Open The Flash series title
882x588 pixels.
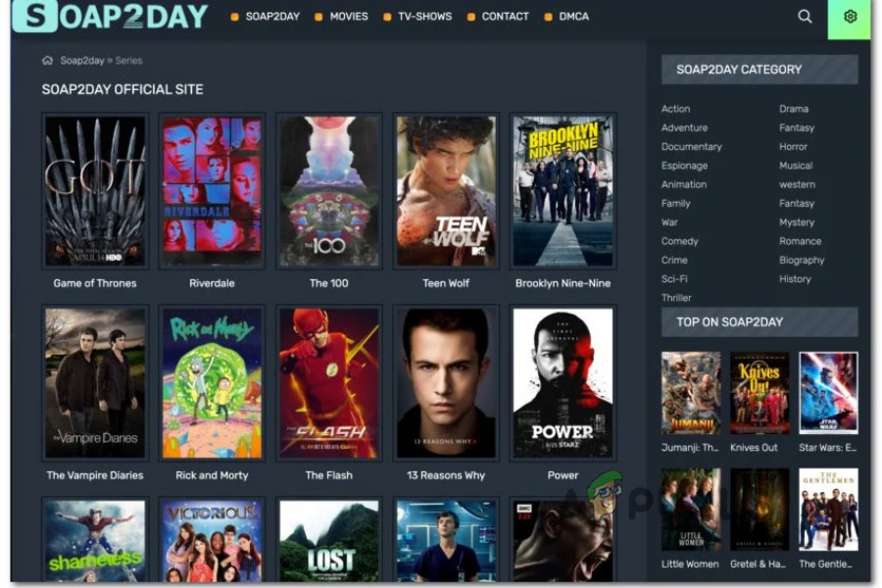(329, 475)
